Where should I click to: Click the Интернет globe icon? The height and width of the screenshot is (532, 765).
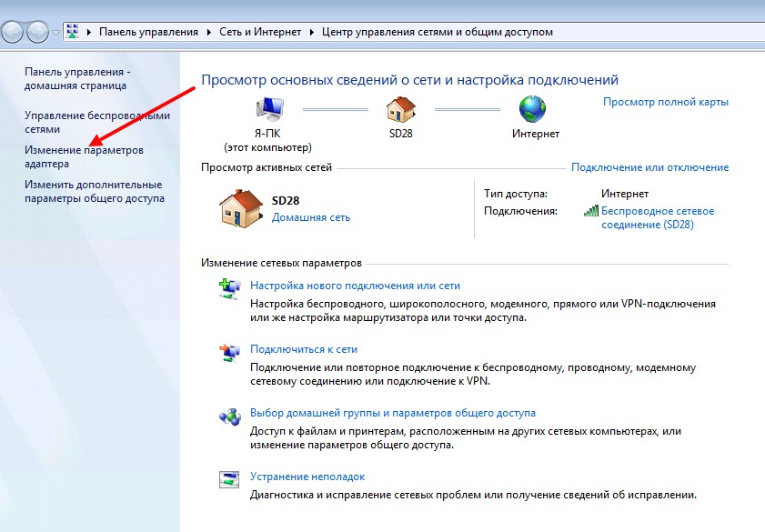[532, 110]
